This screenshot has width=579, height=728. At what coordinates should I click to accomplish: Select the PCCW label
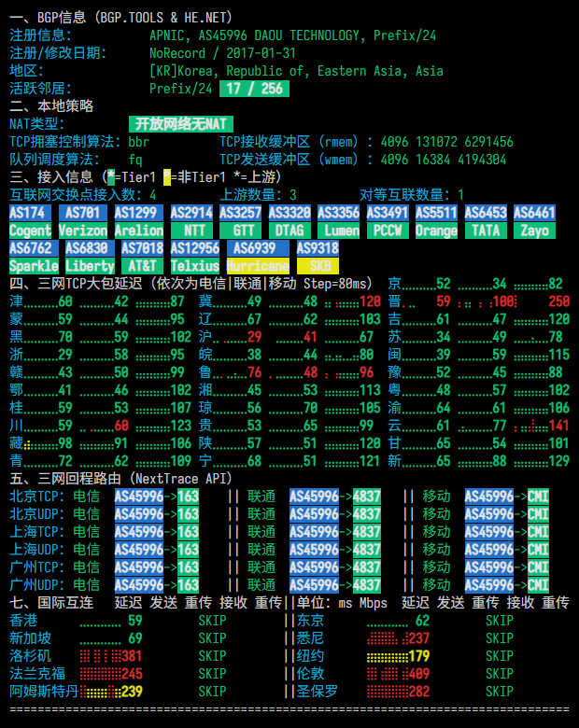click(x=388, y=231)
